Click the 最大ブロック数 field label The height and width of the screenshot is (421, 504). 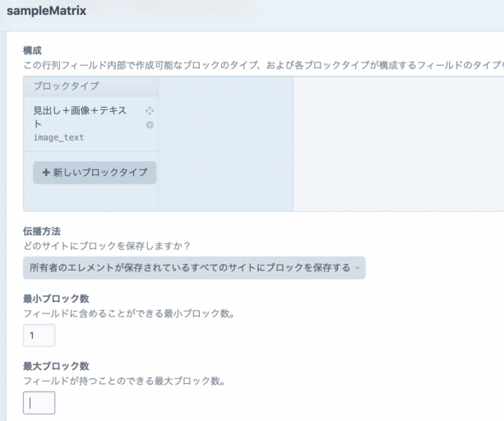click(x=56, y=366)
